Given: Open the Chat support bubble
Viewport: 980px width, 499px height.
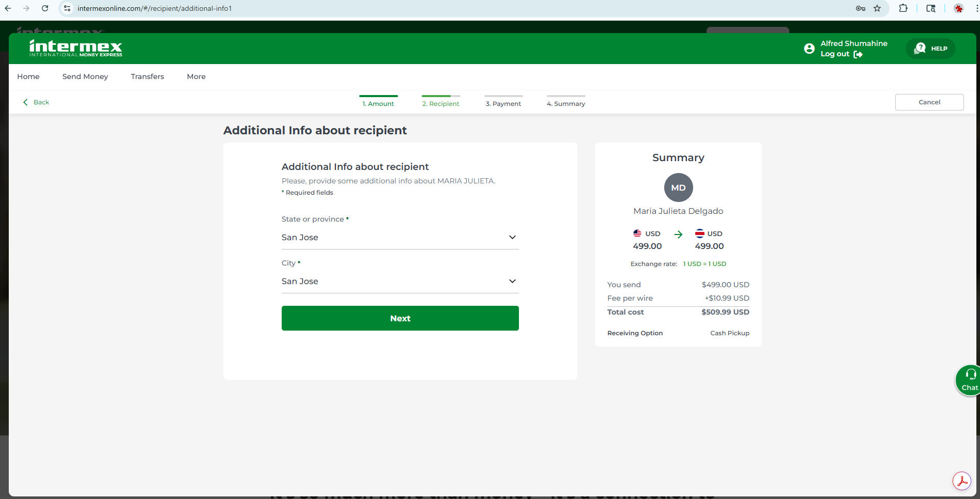Looking at the screenshot, I should [969, 380].
